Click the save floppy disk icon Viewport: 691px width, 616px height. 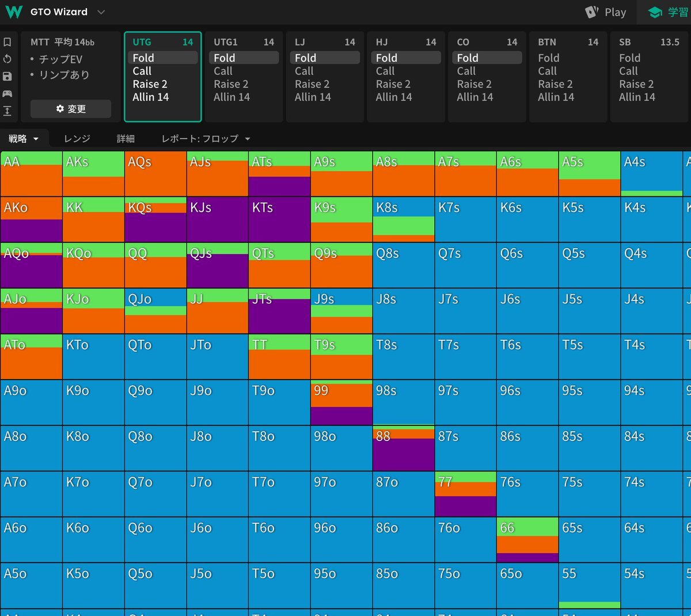click(x=7, y=76)
